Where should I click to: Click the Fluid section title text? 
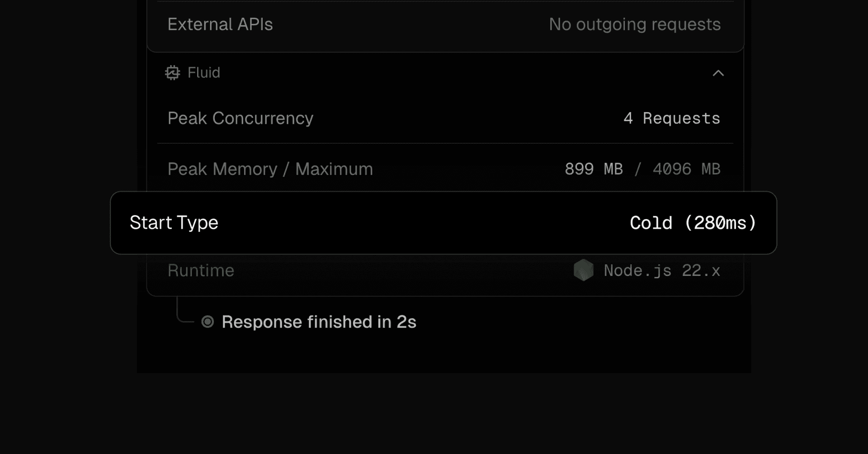pos(204,73)
